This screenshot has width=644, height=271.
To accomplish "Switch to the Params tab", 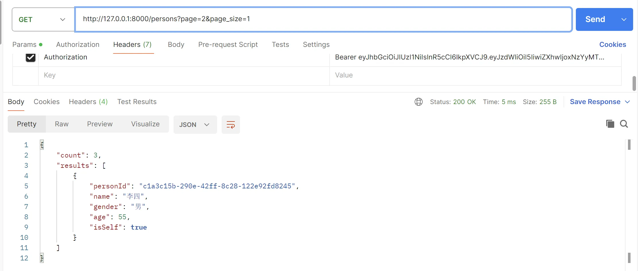I will click(x=27, y=45).
